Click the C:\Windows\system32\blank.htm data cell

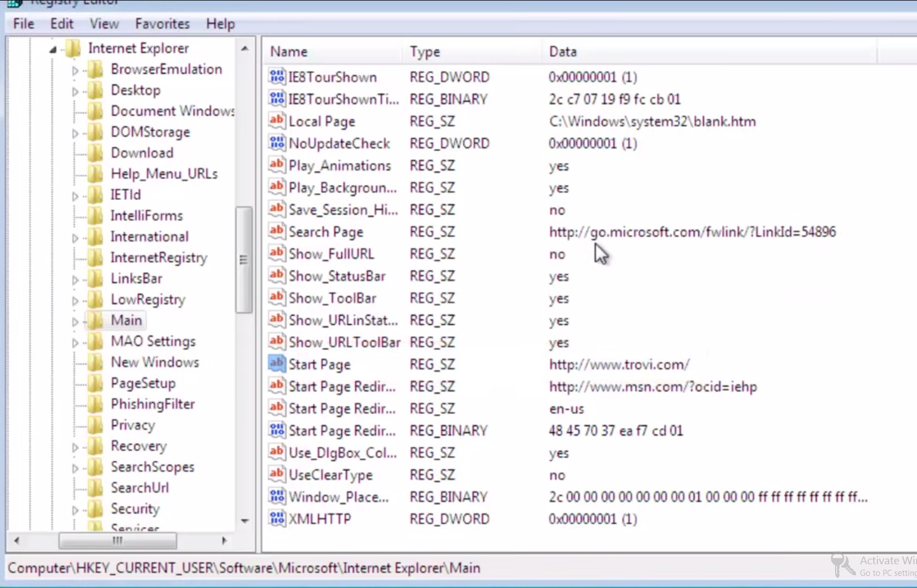coord(652,121)
